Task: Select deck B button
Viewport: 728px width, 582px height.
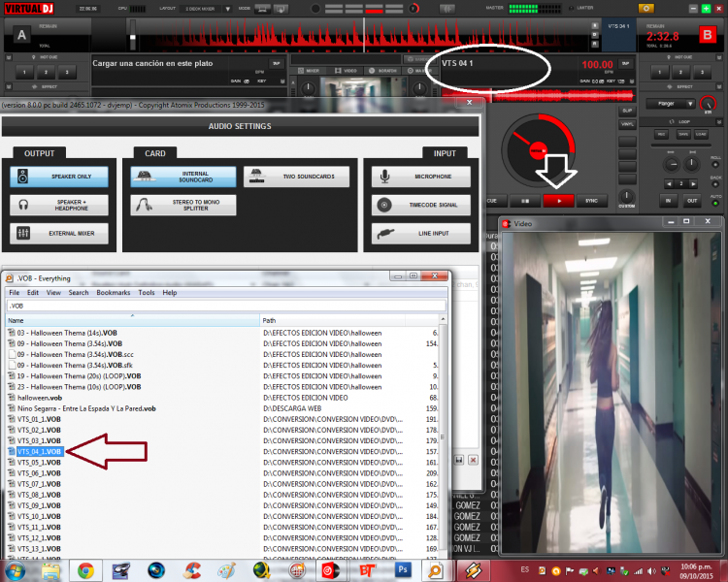Action: click(x=707, y=35)
